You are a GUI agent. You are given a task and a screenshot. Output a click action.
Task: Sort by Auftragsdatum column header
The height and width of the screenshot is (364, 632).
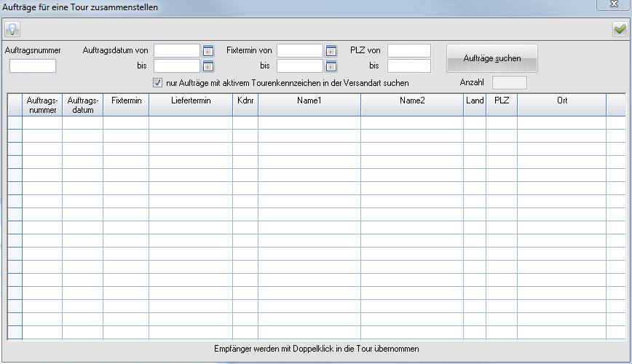[x=82, y=106]
